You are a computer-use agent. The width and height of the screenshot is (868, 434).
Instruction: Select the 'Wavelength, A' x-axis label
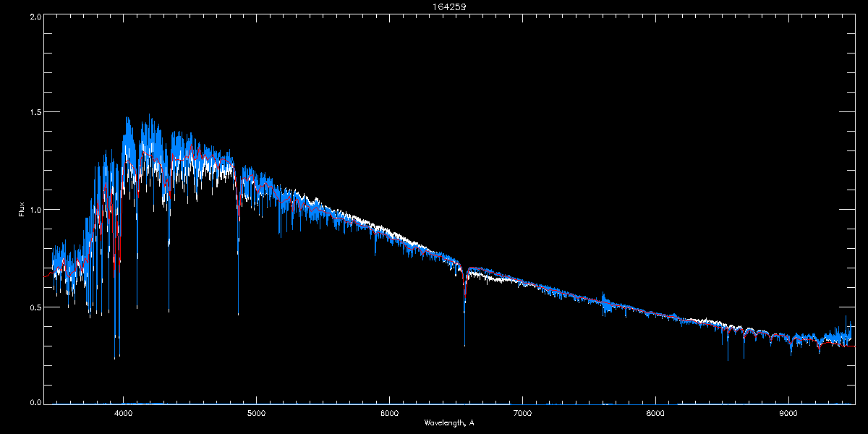point(449,422)
